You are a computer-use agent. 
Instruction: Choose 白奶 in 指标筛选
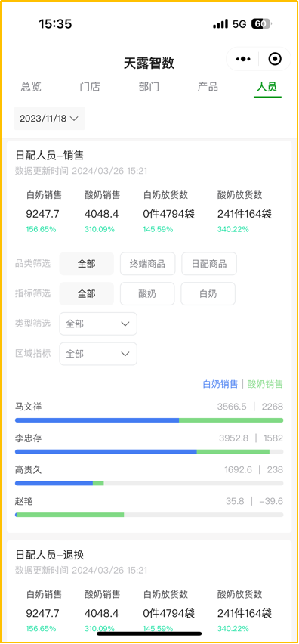pyautogui.click(x=208, y=294)
